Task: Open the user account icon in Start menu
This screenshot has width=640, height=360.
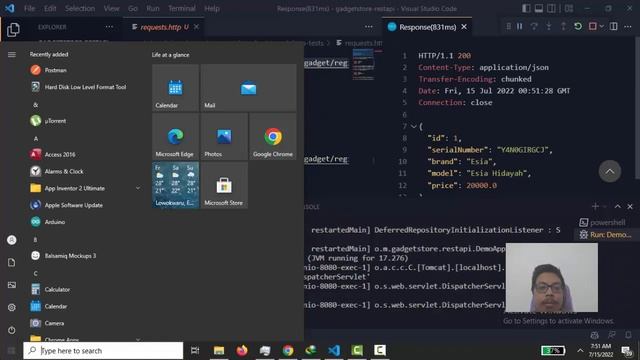Action: [x=12, y=240]
